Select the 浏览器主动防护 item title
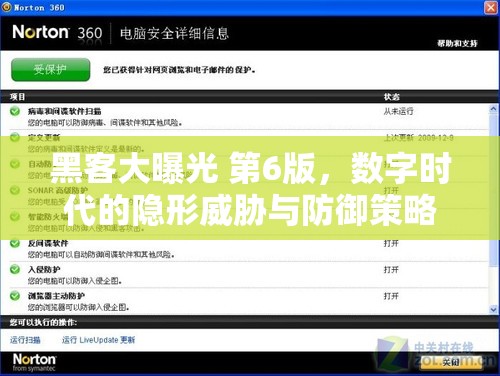The image size is (500, 376). click(x=56, y=296)
